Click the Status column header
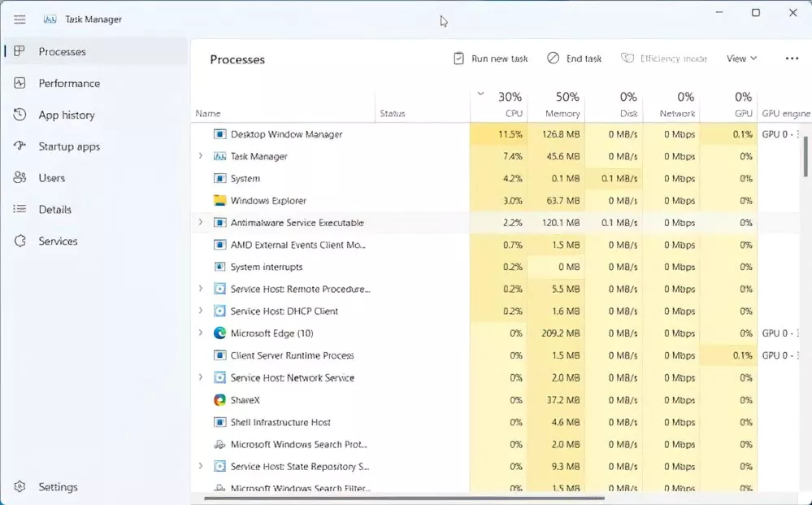Screen dimensions: 812x505 392,113
